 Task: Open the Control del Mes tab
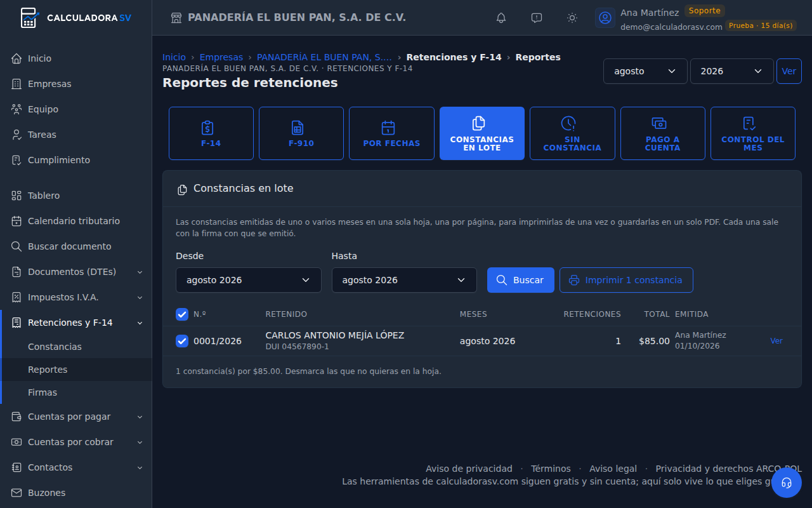753,133
